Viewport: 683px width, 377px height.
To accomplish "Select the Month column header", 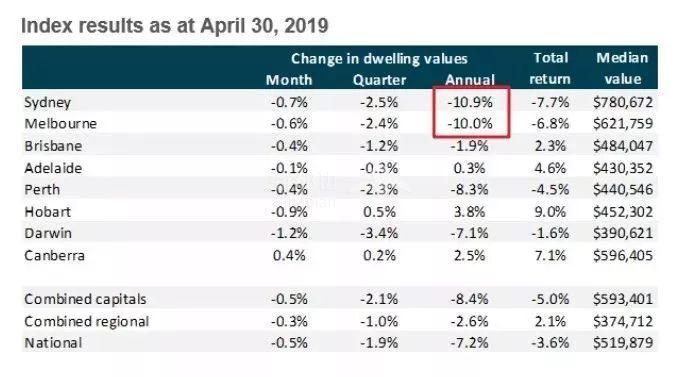I will coord(289,80).
